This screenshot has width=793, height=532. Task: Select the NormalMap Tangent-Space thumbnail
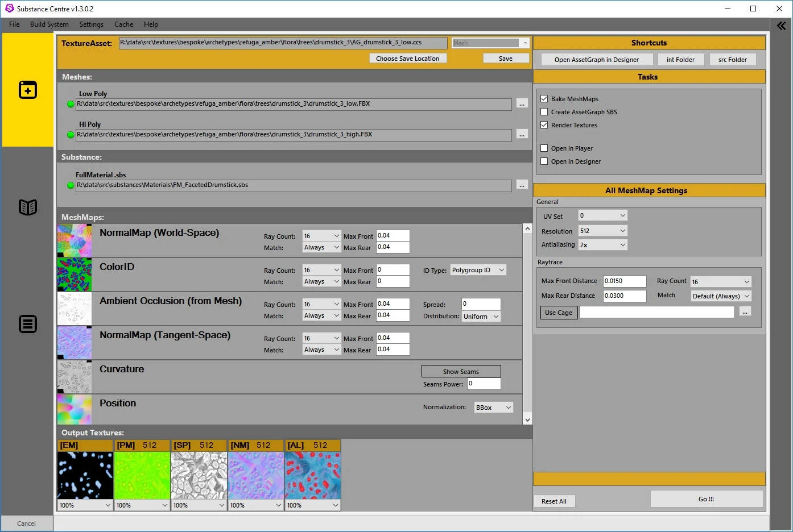point(75,342)
